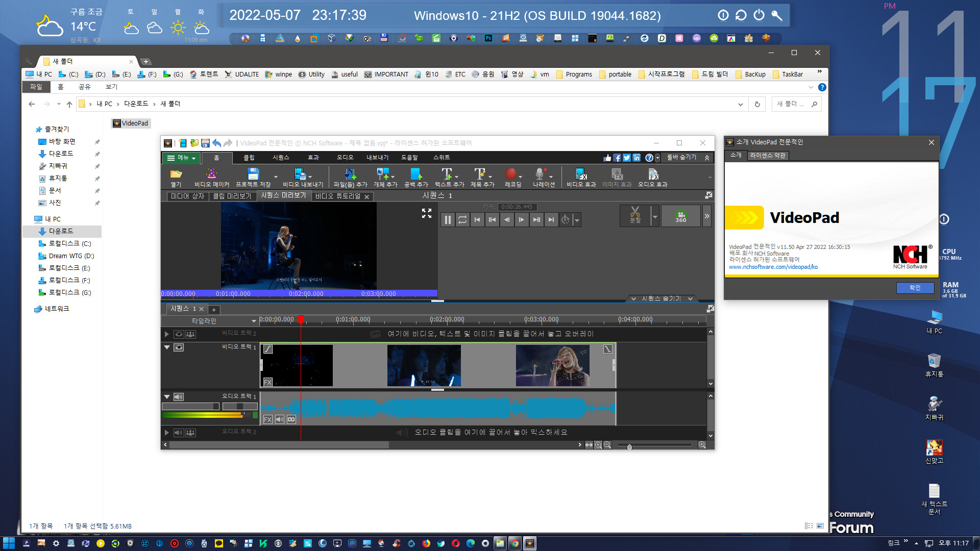Open the 360 video preview icon
This screenshot has height=551, width=980.
[x=681, y=215]
